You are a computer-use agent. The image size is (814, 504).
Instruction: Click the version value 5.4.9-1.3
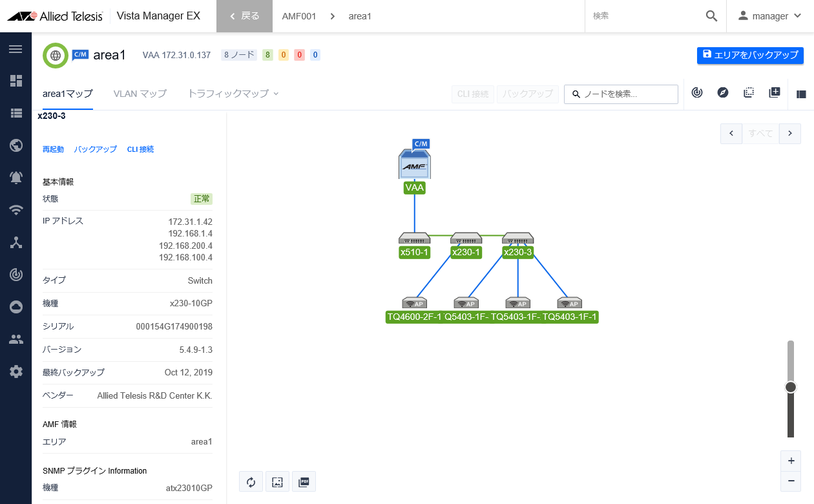196,350
